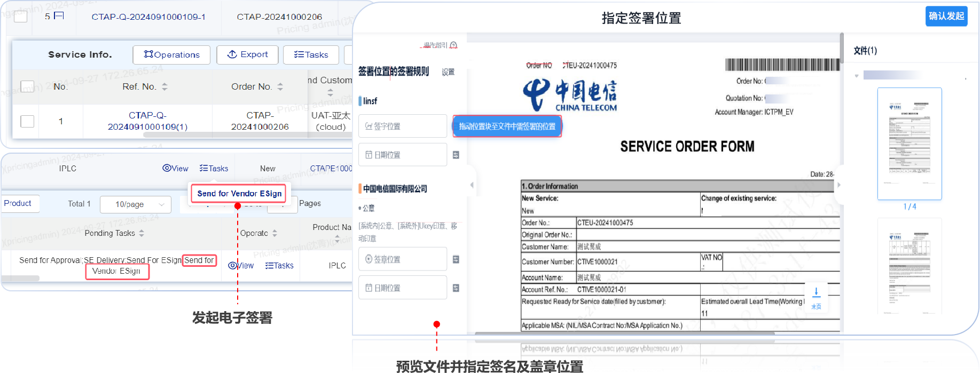Image resolution: width=980 pixels, height=373 pixels.
Task: Select the page 1/4 thumbnail
Action: [909, 144]
